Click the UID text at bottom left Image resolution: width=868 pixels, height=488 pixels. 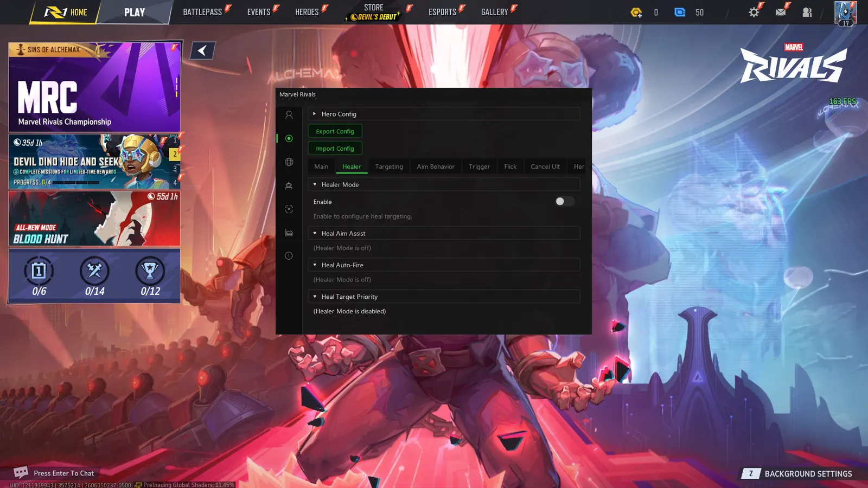70,485
